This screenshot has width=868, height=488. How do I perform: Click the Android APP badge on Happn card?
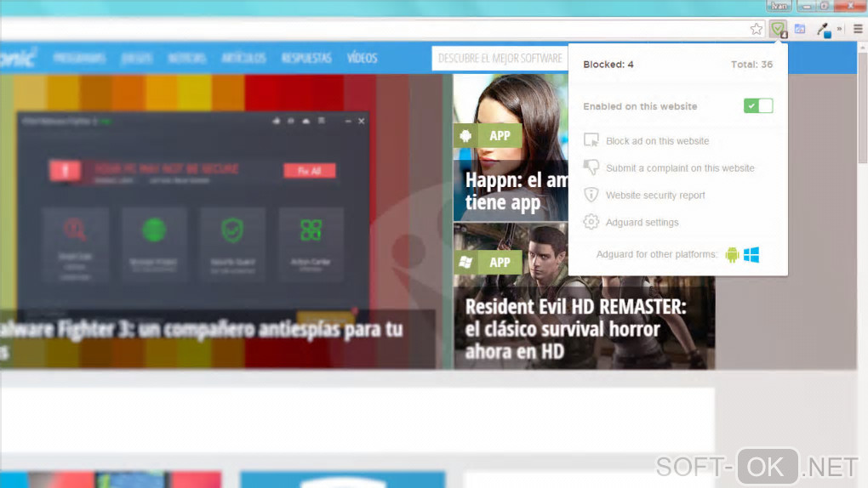[x=488, y=135]
